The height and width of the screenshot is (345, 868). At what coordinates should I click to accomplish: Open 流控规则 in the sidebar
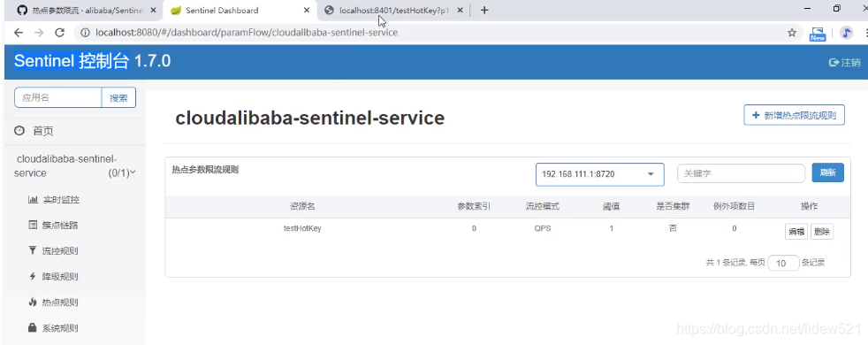[x=53, y=251]
